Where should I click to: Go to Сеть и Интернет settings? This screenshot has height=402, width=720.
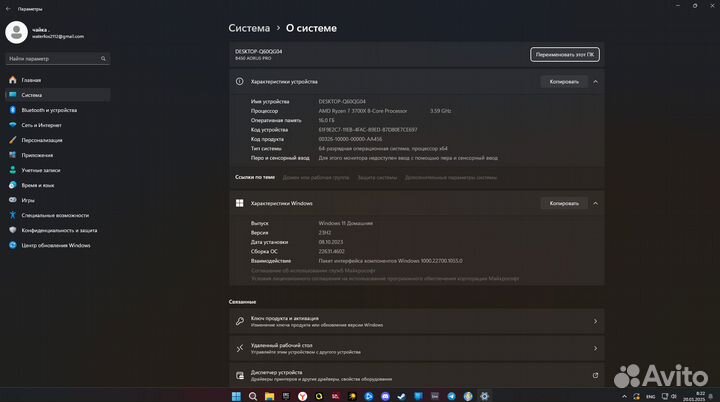click(x=41, y=125)
